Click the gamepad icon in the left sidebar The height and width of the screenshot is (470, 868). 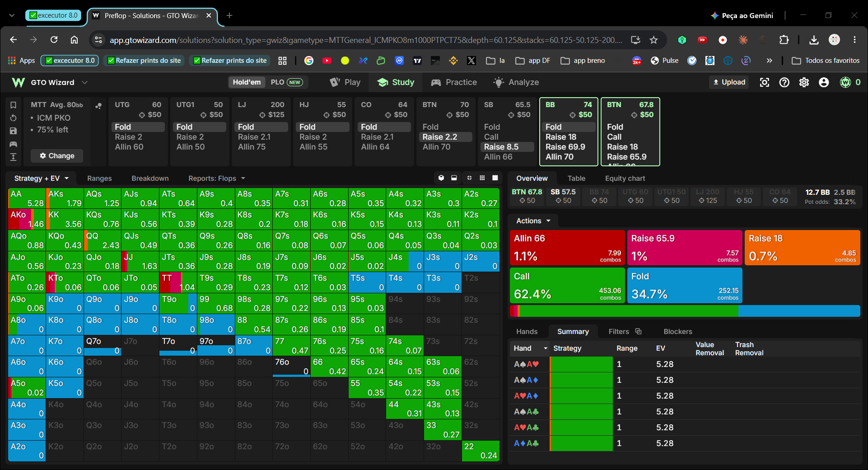(13, 144)
